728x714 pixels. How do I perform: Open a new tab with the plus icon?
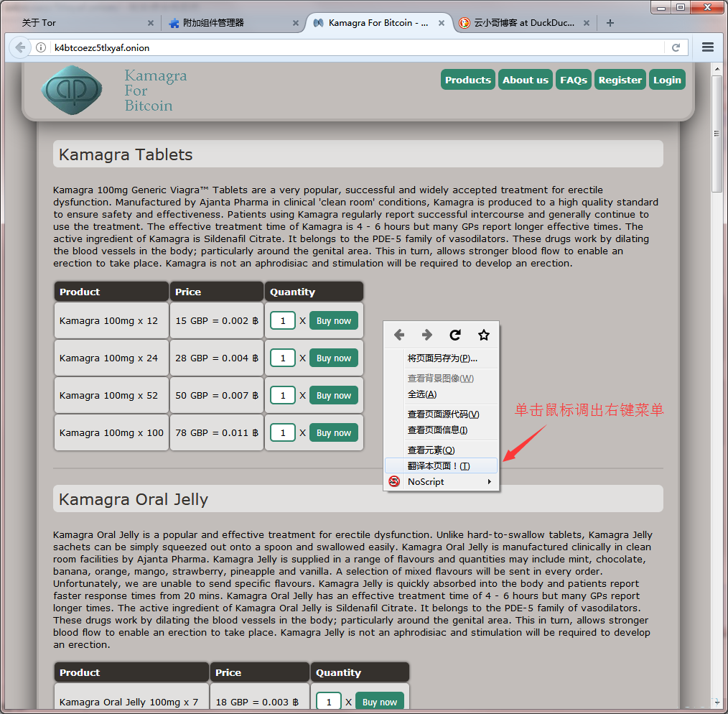610,23
